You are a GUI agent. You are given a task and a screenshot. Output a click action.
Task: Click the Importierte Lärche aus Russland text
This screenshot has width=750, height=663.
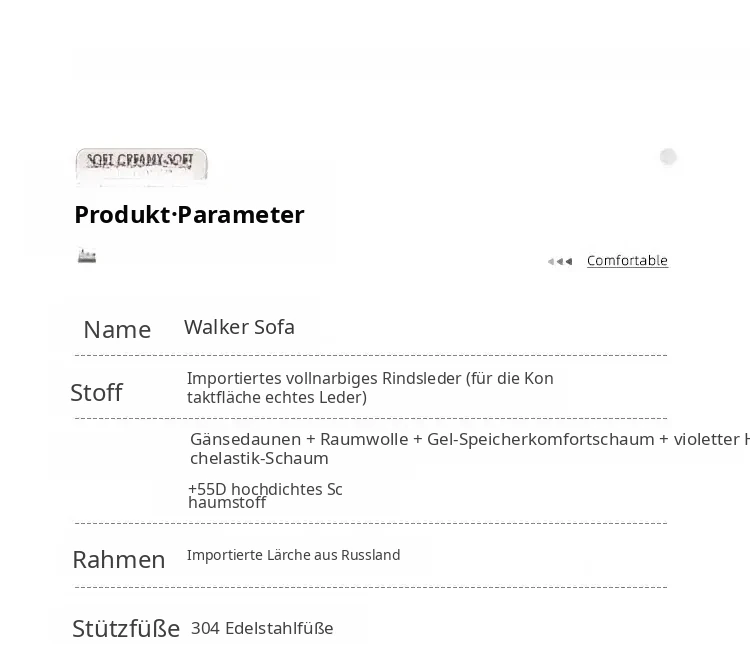click(294, 555)
